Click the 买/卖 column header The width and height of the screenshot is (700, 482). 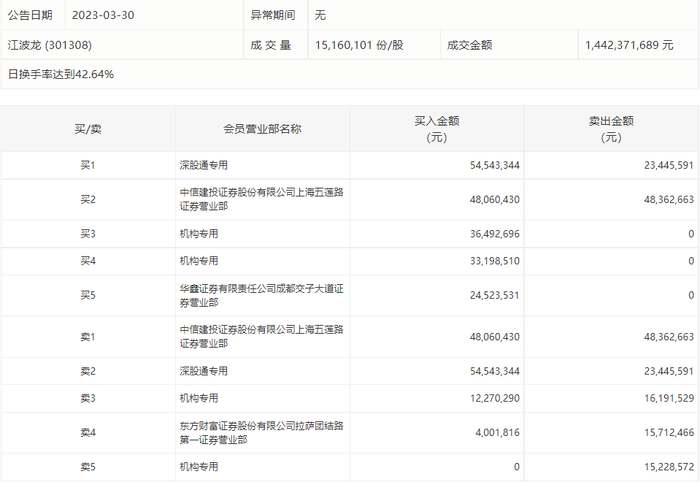[88, 129]
